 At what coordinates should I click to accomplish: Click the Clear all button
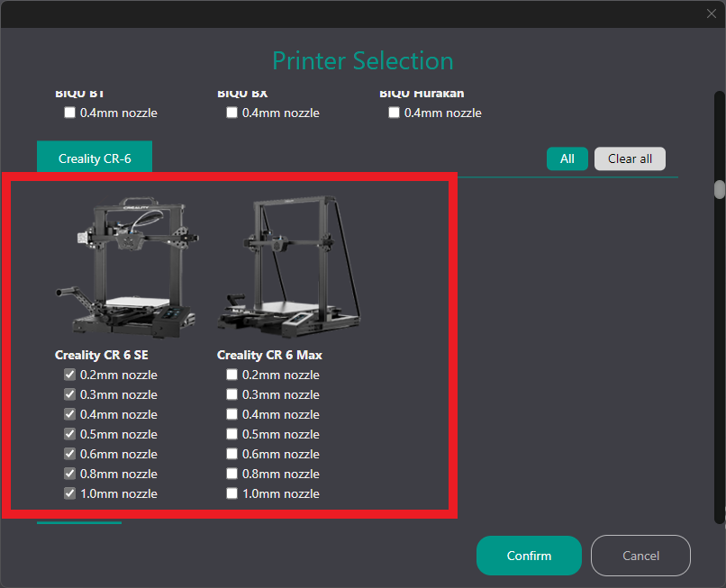click(630, 158)
